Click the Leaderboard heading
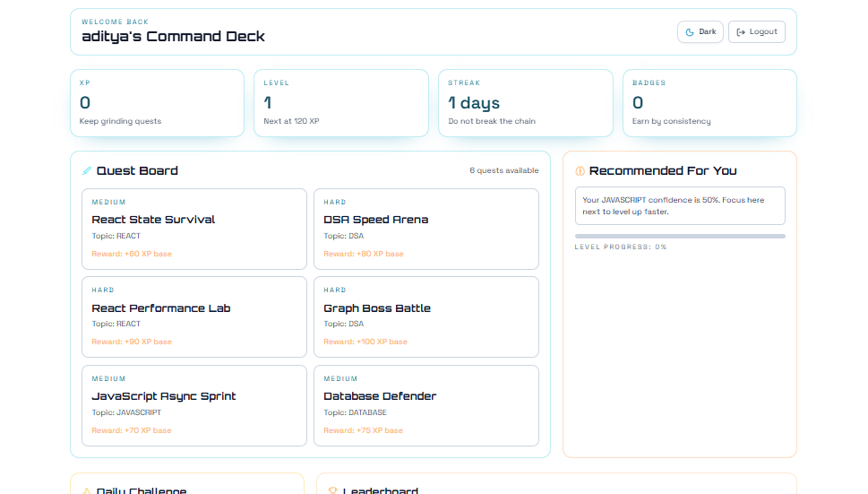This screenshot has height=494, width=868. coord(381,490)
